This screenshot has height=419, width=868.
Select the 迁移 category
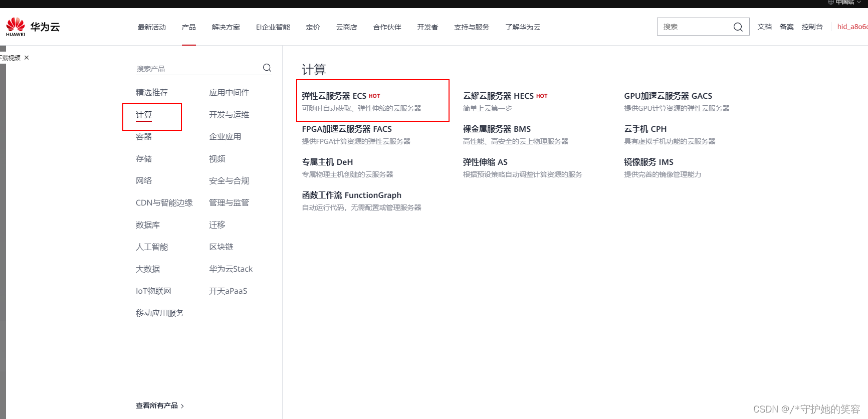(x=217, y=225)
